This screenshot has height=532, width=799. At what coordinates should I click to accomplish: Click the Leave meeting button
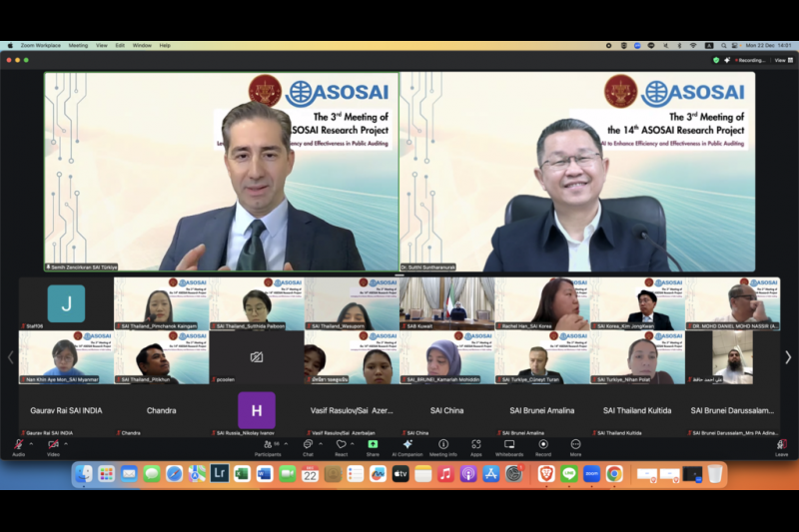coord(781,446)
